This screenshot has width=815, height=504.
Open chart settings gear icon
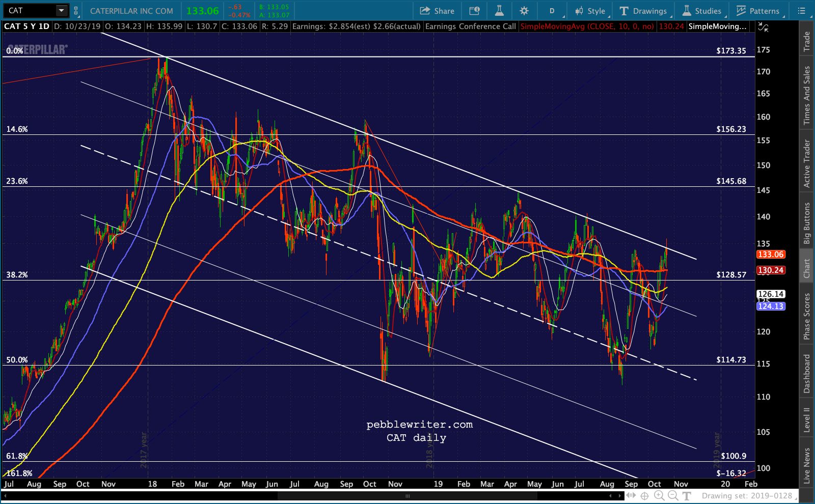point(524,11)
